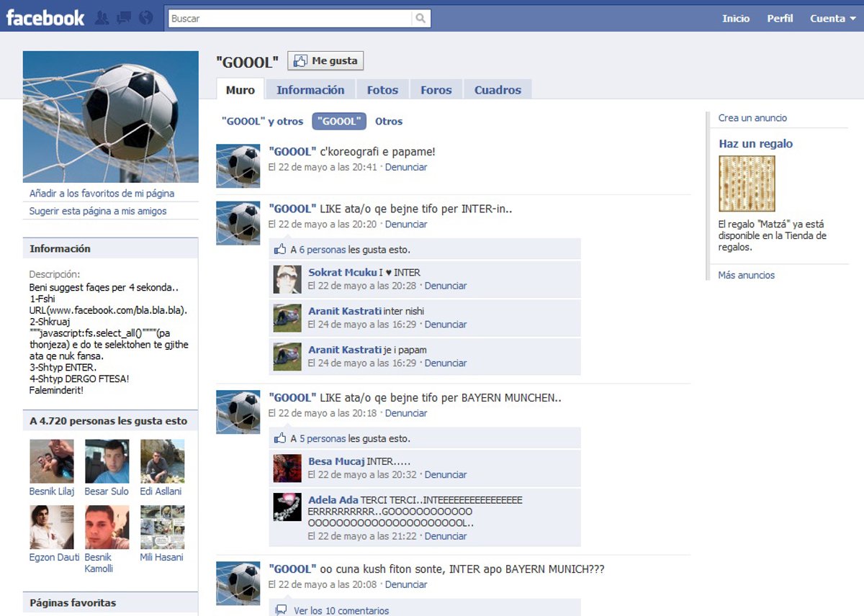
Task: Switch filter to Otros posts
Action: tap(389, 122)
